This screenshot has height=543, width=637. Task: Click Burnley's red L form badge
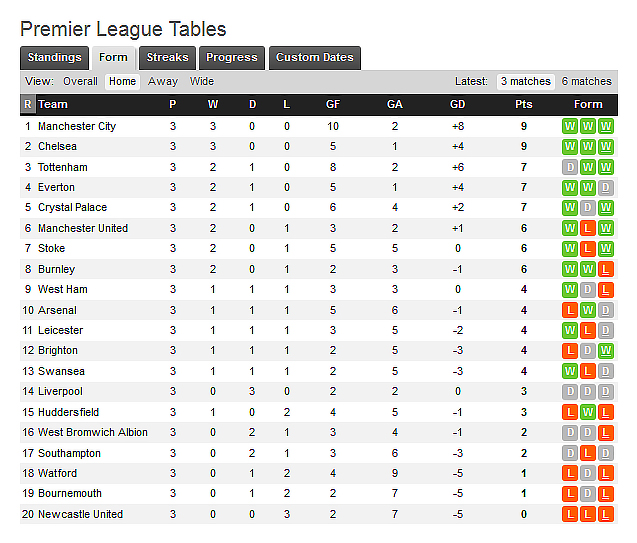pyautogui.click(x=605, y=269)
